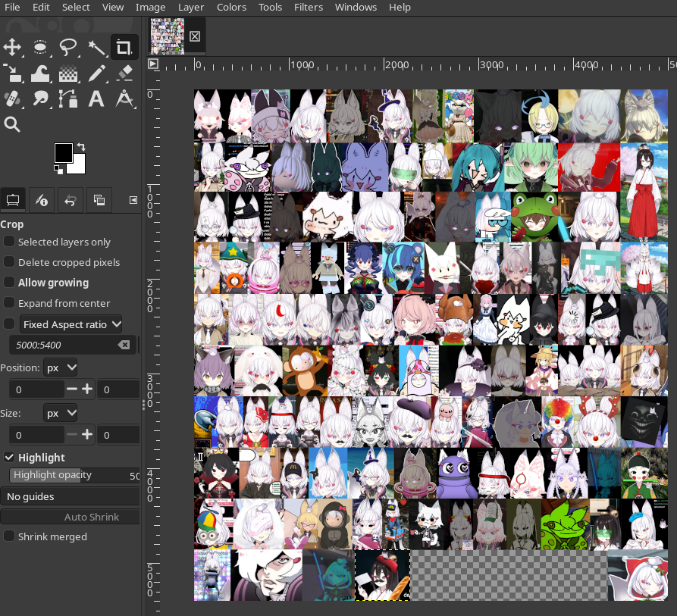Open the Fixed Aspect ratio dropdown
Viewport: 677px width, 616px height.
pyautogui.click(x=71, y=324)
